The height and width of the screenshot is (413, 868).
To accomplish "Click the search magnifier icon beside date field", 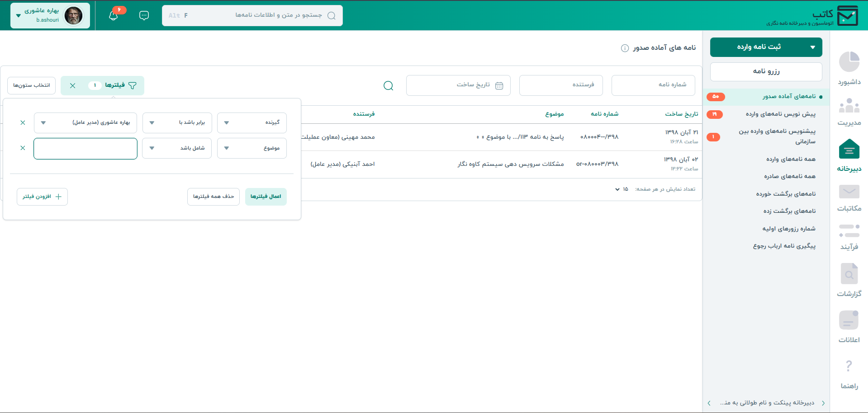I will (x=388, y=85).
